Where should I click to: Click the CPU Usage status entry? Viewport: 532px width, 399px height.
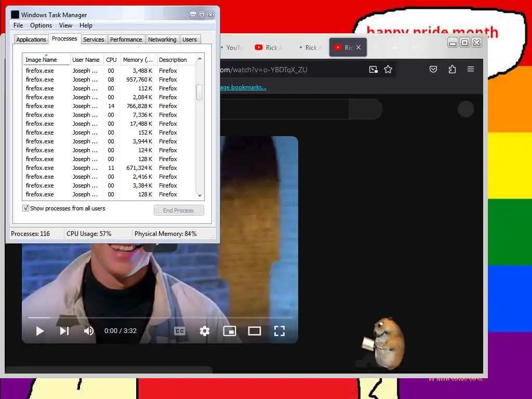point(89,234)
